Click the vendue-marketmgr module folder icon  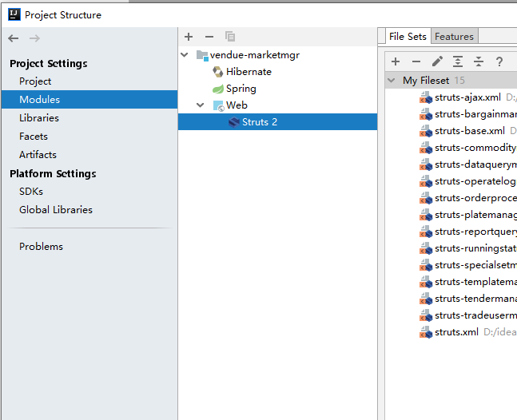202,55
